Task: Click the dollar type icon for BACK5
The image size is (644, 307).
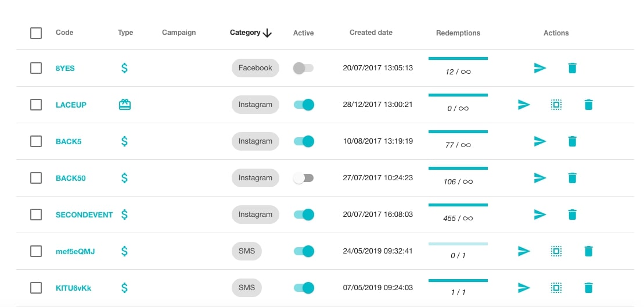Action: pos(124,141)
